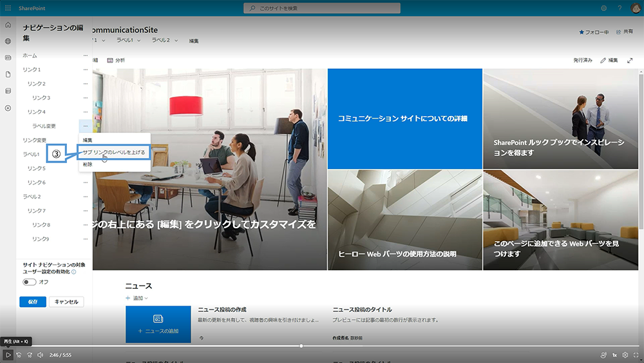Click the expand-to-full-page arrow icon
644x363 pixels.
pos(630,61)
